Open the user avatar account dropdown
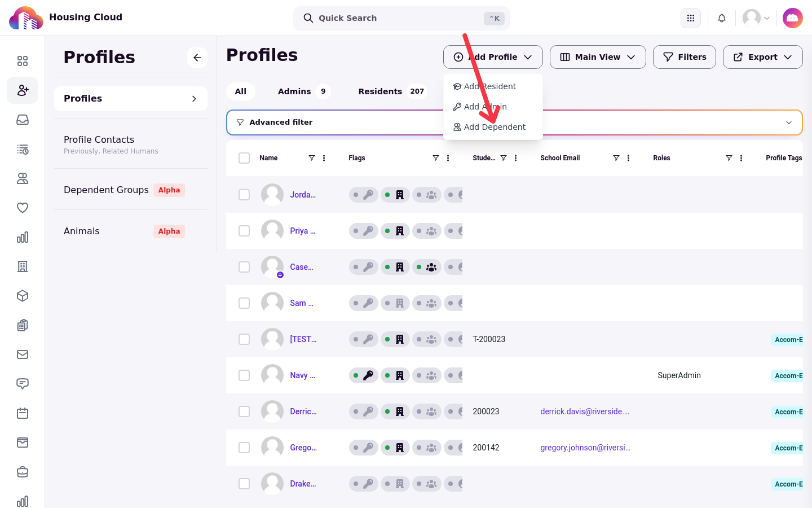Image resolution: width=812 pixels, height=508 pixels. point(756,18)
